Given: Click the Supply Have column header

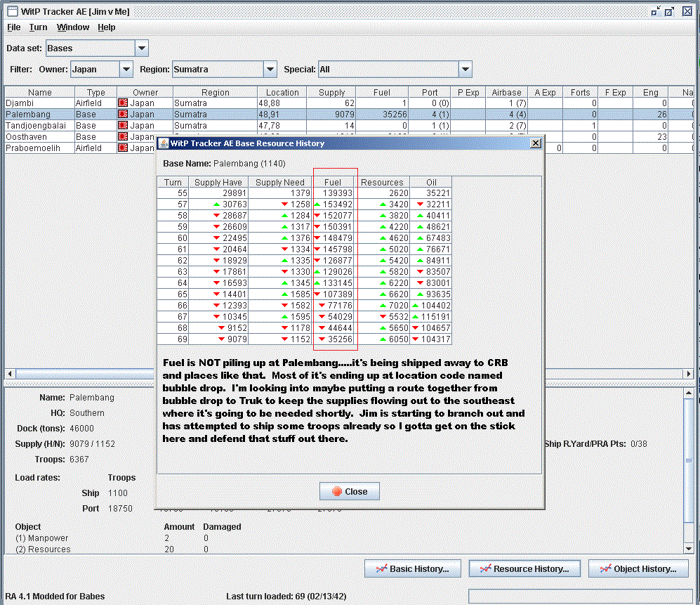Looking at the screenshot, I should [218, 182].
